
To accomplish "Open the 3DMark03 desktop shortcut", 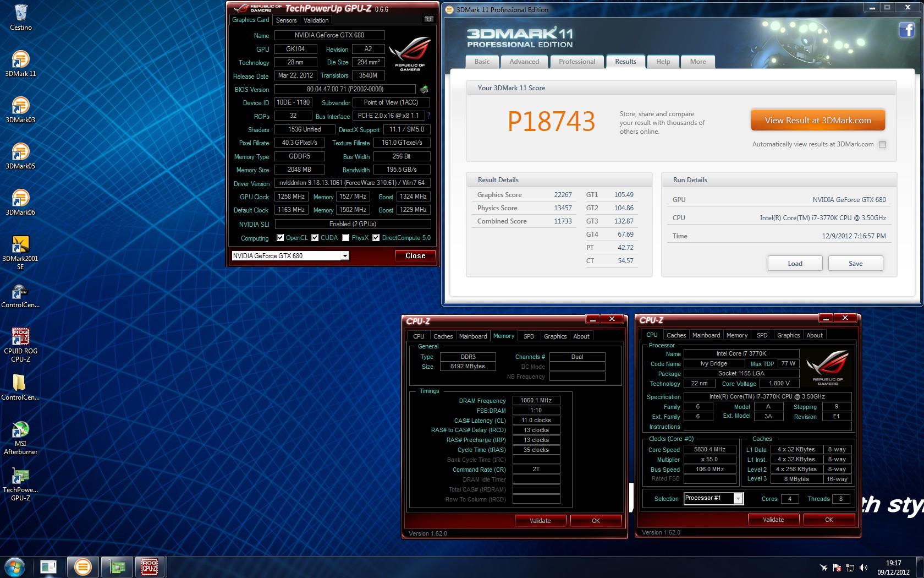I will (x=20, y=110).
